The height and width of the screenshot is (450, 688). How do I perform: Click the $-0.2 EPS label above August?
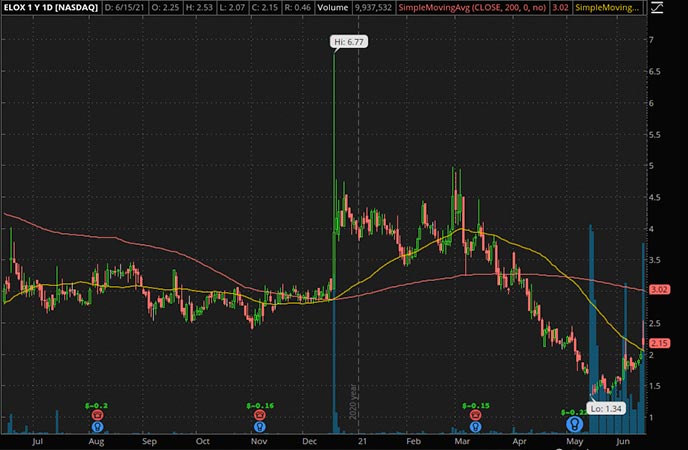(x=97, y=406)
